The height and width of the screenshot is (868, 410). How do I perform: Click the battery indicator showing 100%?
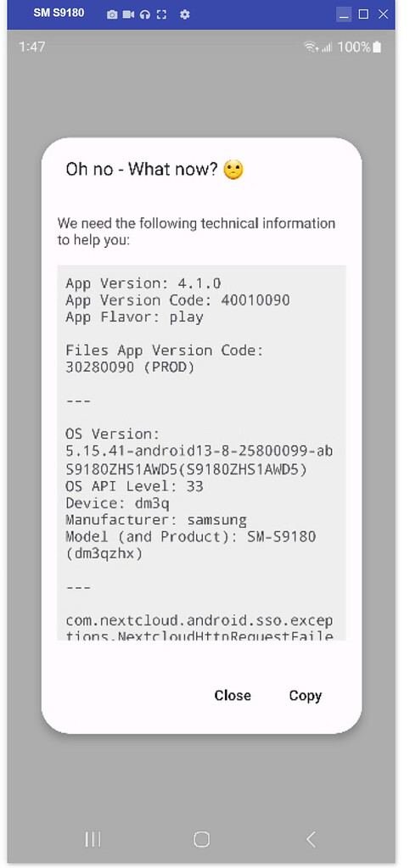tap(359, 47)
